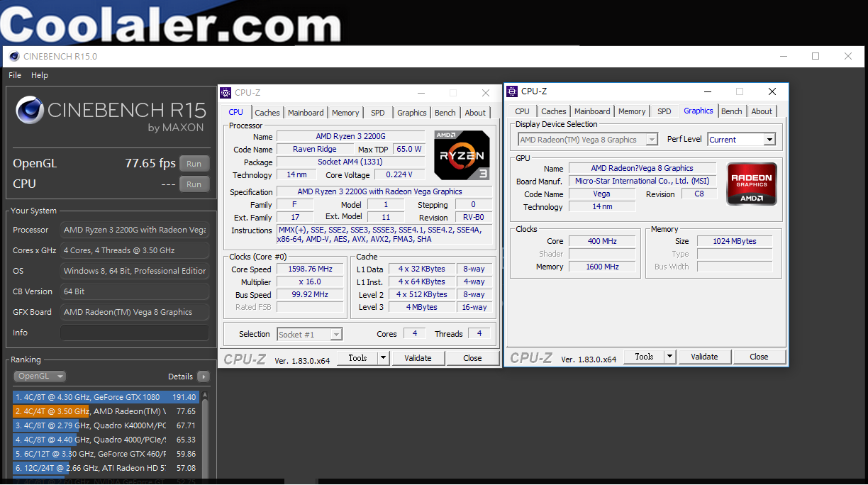Viewport: 868px width, 485px height.
Task: Select the Quadro 4000 ranking entry
Action: tap(106, 440)
